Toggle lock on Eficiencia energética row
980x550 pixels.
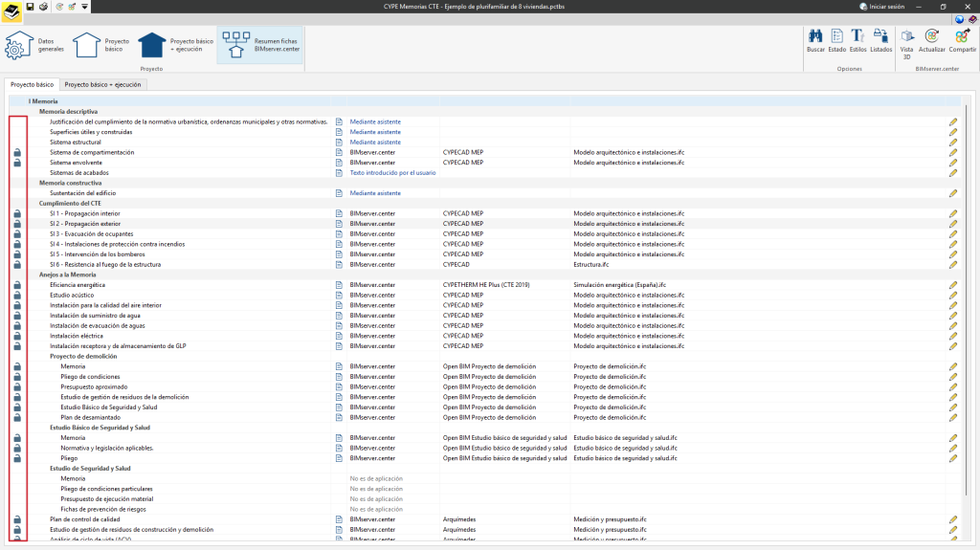tap(17, 285)
